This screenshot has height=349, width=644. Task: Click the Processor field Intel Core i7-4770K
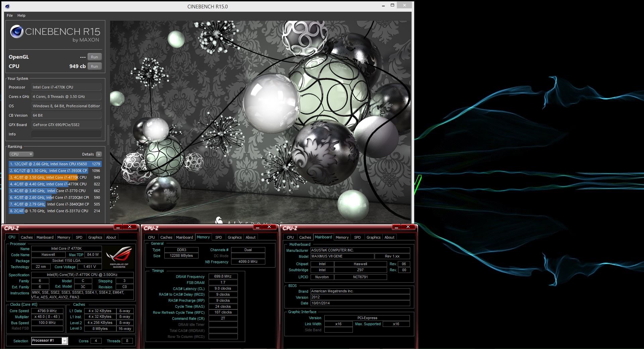66,87
